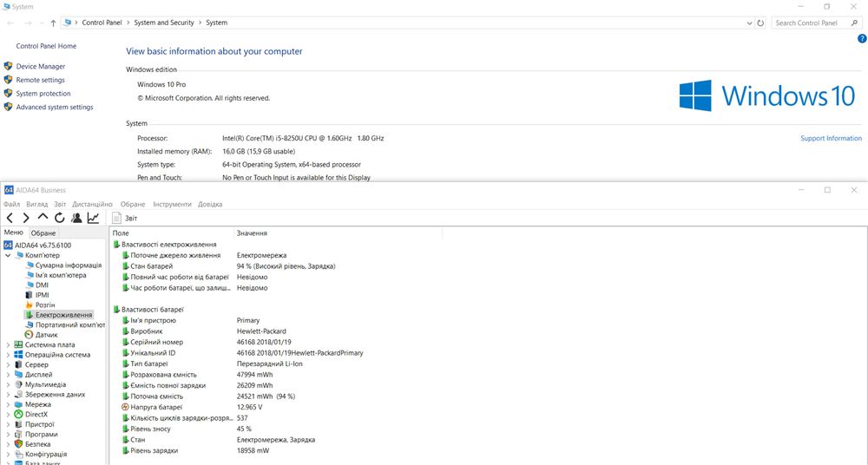868x465 pixels.
Task: Expand the Дисплей node
Action: 8,375
